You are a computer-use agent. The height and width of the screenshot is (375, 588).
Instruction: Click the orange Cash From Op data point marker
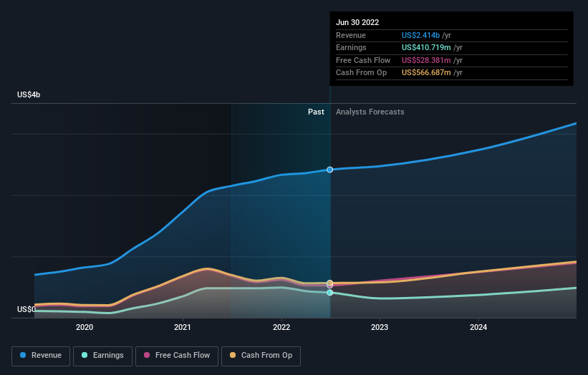329,283
